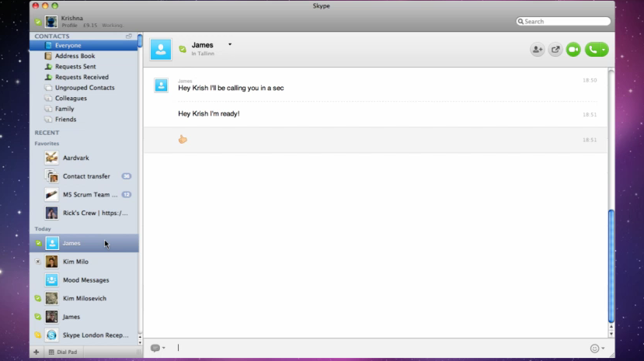Click the green voice call button
The width and height of the screenshot is (644, 361).
pyautogui.click(x=593, y=50)
